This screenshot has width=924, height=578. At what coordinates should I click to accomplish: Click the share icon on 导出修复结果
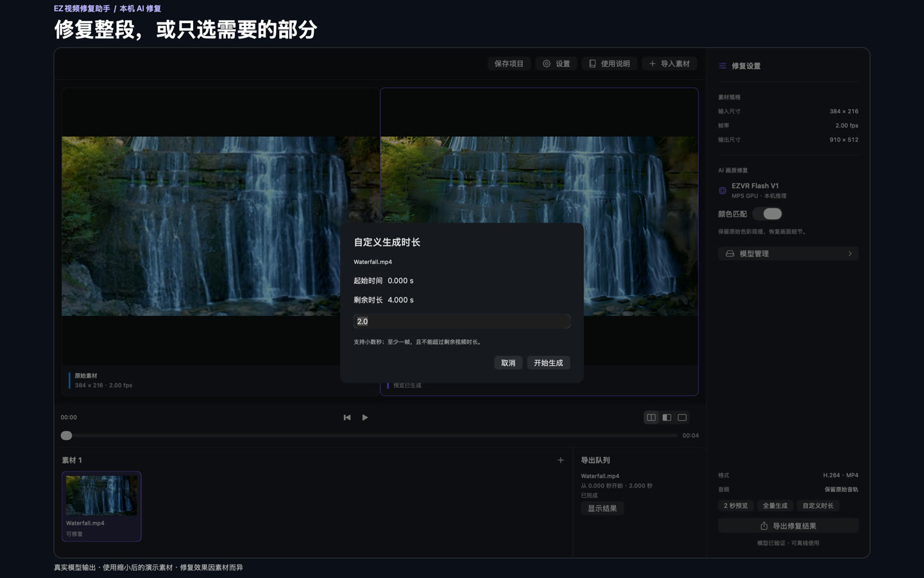pyautogui.click(x=764, y=526)
